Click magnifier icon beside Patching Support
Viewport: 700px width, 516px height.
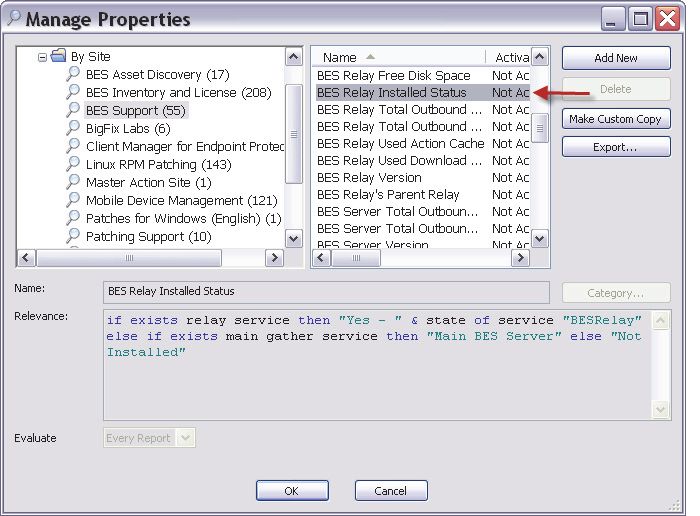(73, 236)
